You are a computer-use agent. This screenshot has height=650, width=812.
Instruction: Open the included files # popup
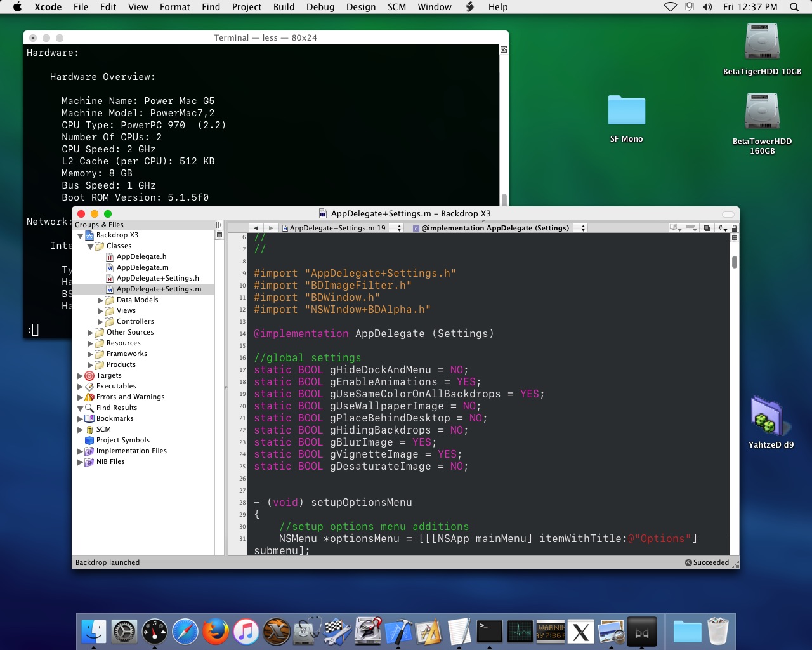pos(722,228)
